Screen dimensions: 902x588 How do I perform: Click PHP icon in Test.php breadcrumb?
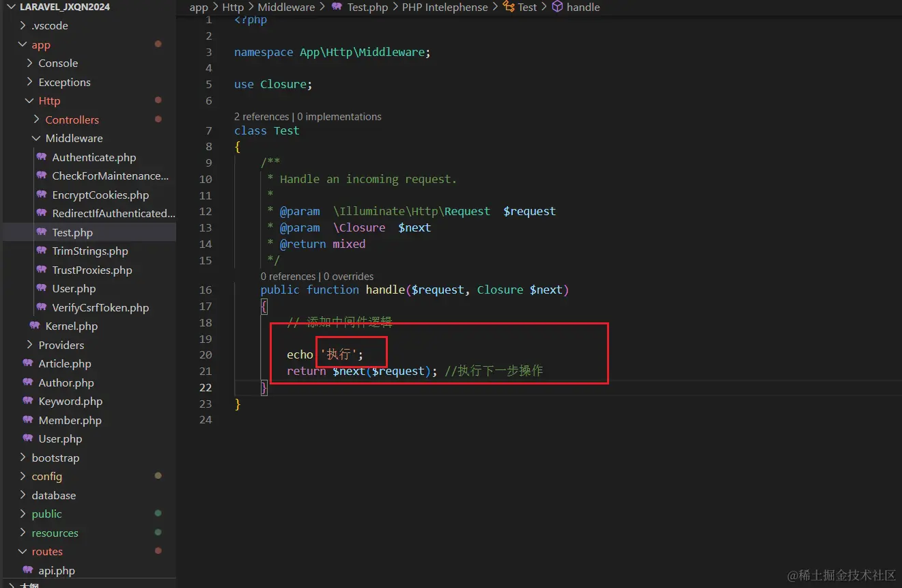337,7
